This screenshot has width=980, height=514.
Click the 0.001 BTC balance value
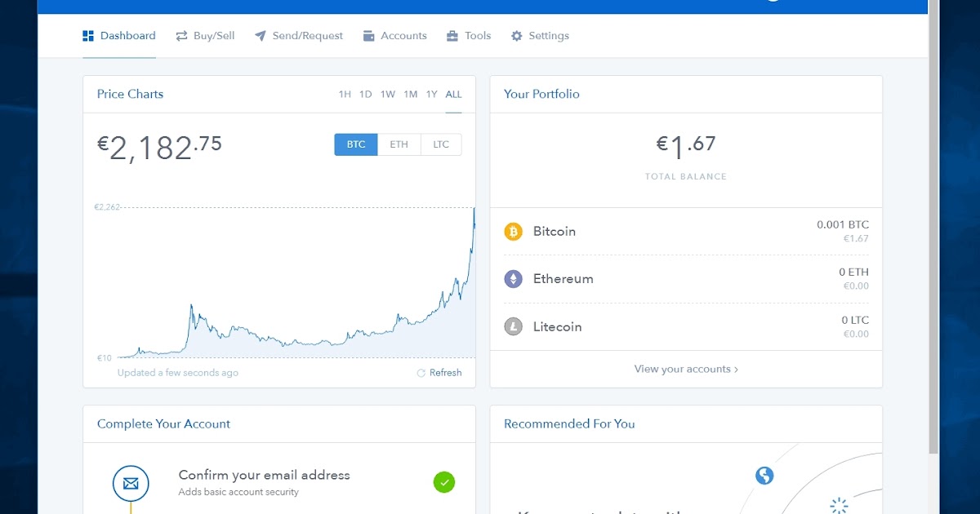843,224
